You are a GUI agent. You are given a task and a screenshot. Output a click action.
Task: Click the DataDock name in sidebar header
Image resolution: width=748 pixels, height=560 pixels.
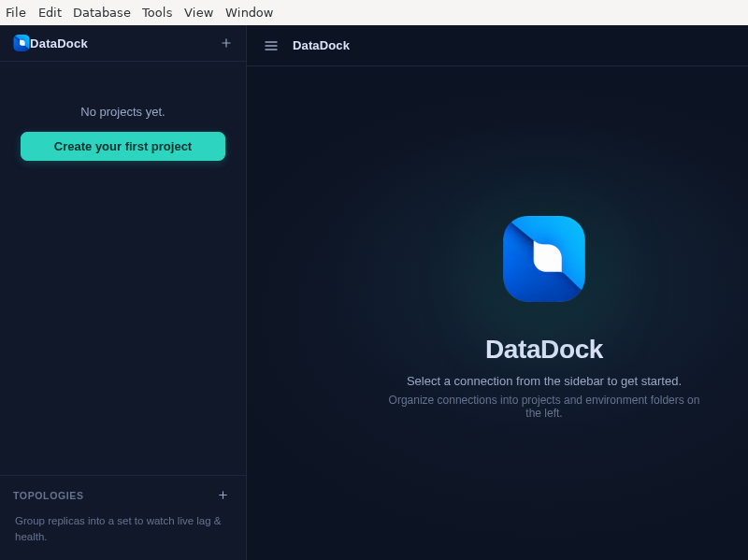(x=59, y=43)
